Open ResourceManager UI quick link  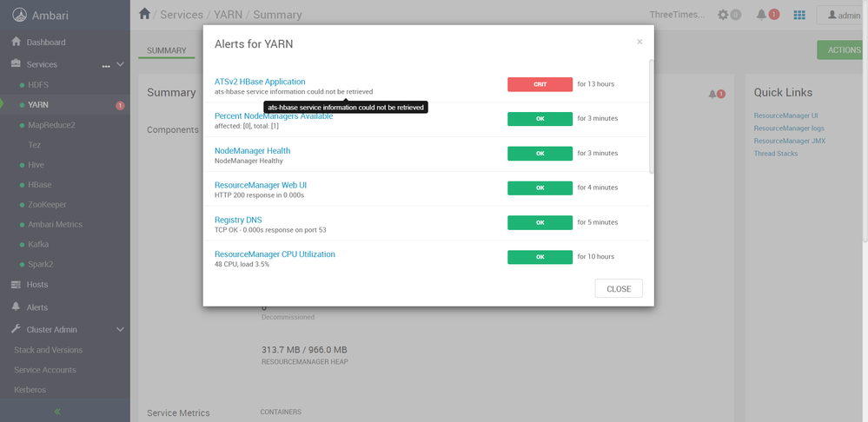[x=785, y=115]
